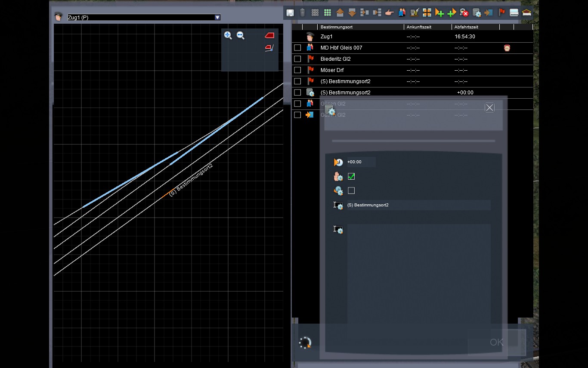Click the move up arrow icon
Screen dimensions: 588x368
pyautogui.click(x=340, y=12)
